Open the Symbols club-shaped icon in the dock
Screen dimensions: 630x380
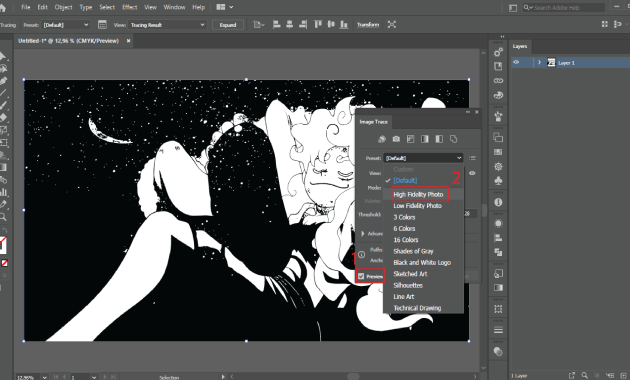click(498, 181)
